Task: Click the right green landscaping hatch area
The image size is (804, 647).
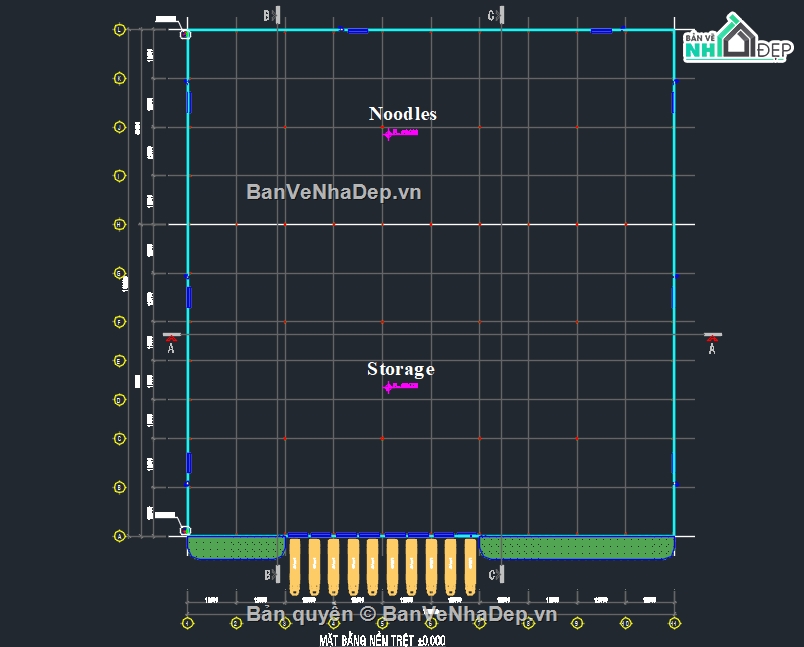Action: [x=577, y=547]
